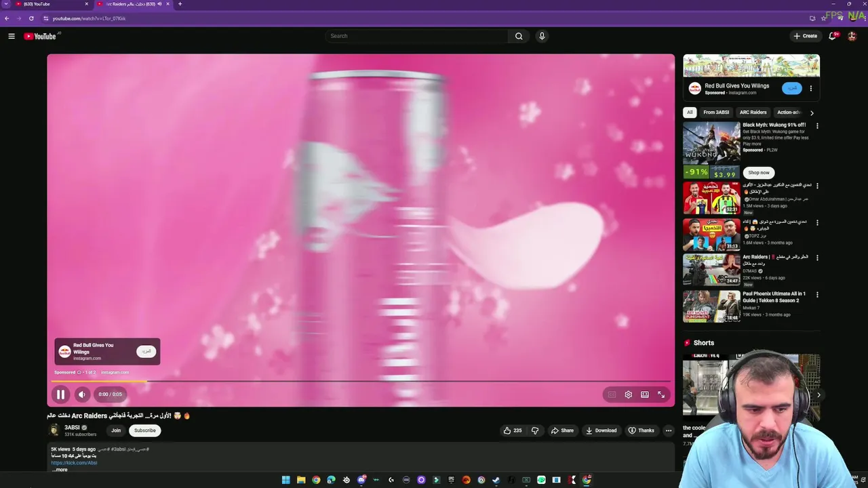This screenshot has width=868, height=488.
Task: Go to YouTube home via logo
Action: pos(40,36)
